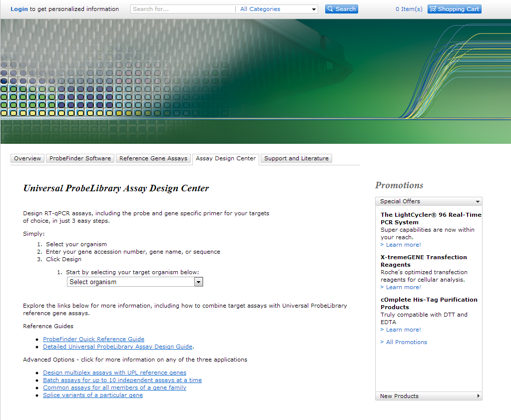Open the Shopping Cart
Screen dimensions: 511x420
(454, 9)
